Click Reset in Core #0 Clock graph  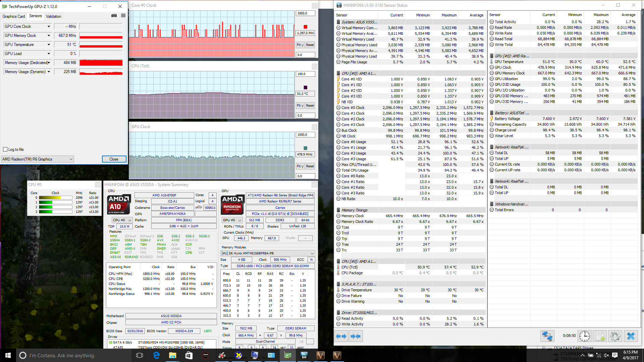[x=310, y=45]
